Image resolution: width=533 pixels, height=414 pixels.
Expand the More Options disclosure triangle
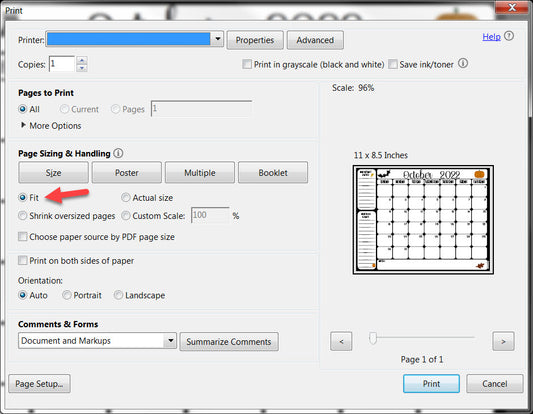point(23,125)
